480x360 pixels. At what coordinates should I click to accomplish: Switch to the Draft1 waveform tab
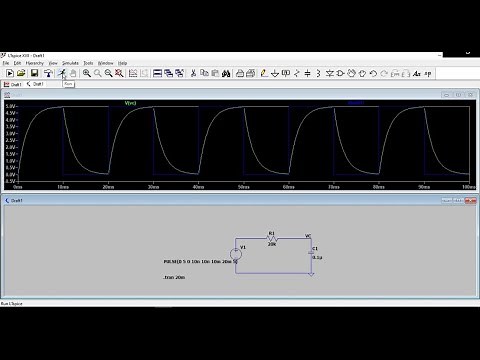(x=13, y=84)
